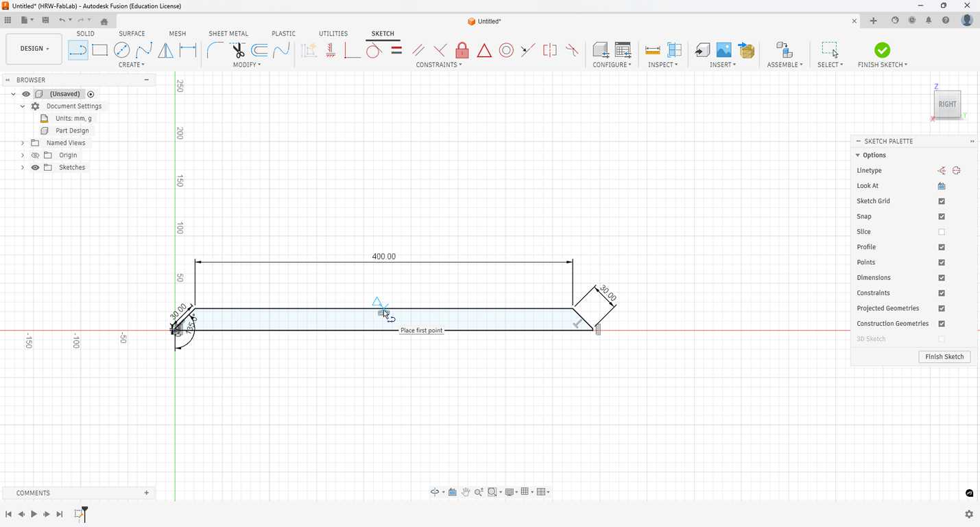Play the timeline animation

(x=34, y=514)
